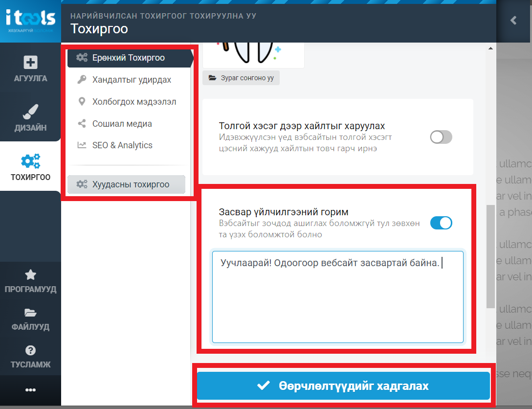Image resolution: width=532 pixels, height=409 pixels.
Task: Collapse the panel with left chevron
Action: click(514, 21)
